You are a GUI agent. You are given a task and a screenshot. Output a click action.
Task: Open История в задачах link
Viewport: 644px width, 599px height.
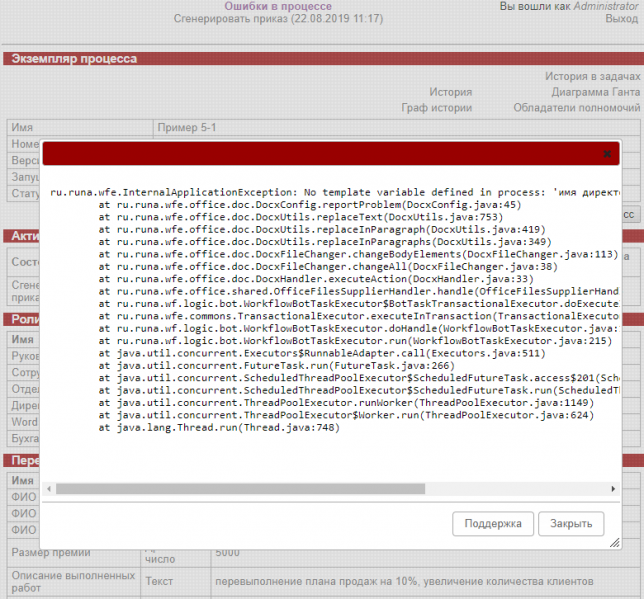click(x=593, y=76)
